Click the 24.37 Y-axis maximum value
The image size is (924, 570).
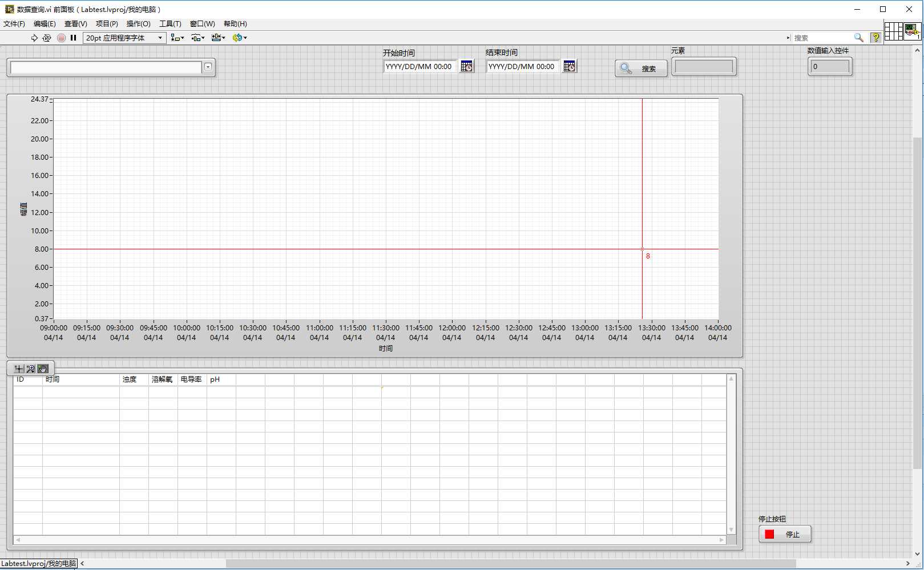click(x=39, y=99)
